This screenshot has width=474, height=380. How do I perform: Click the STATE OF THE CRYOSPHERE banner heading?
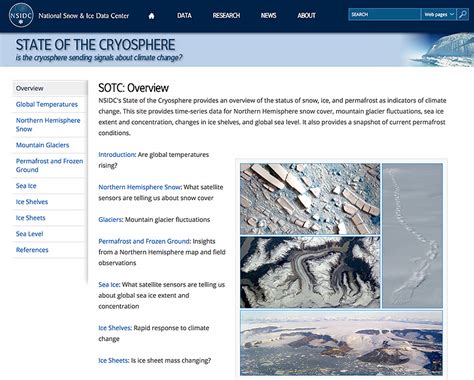[x=95, y=45]
